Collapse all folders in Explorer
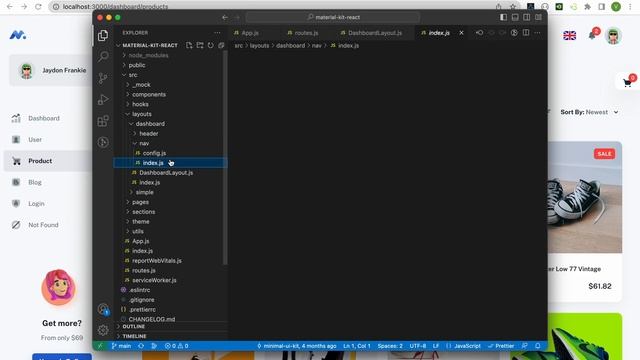Screen dimensions: 640x360 [221, 45]
